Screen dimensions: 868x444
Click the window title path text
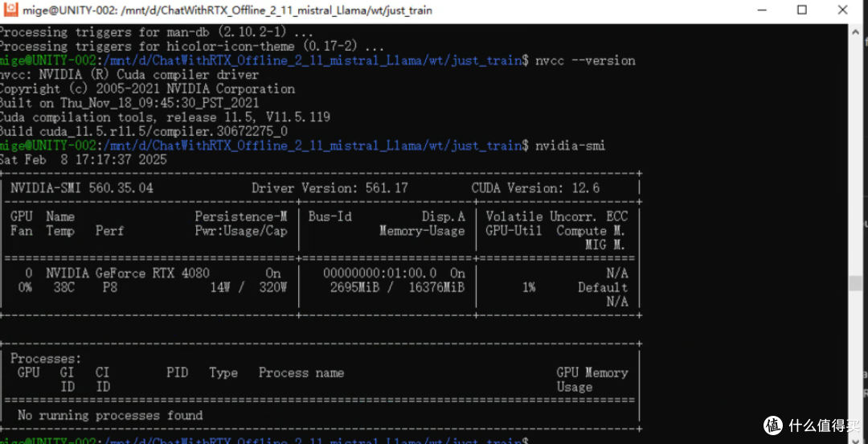[227, 10]
